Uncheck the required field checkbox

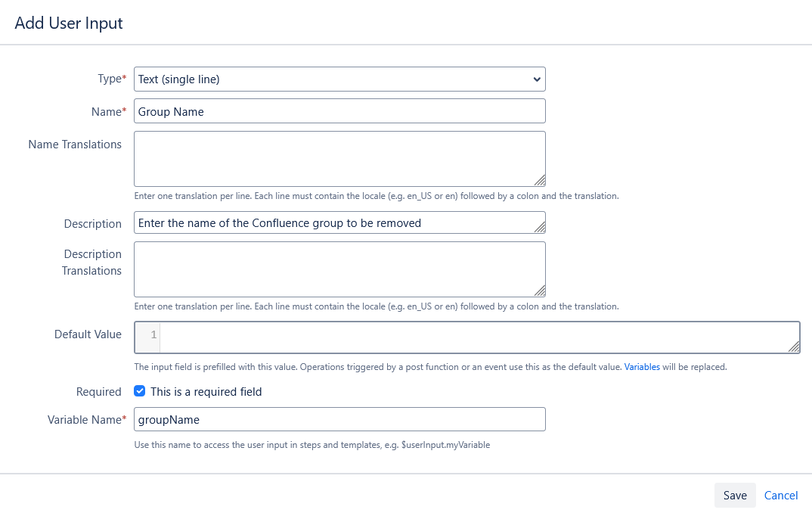pyautogui.click(x=139, y=391)
